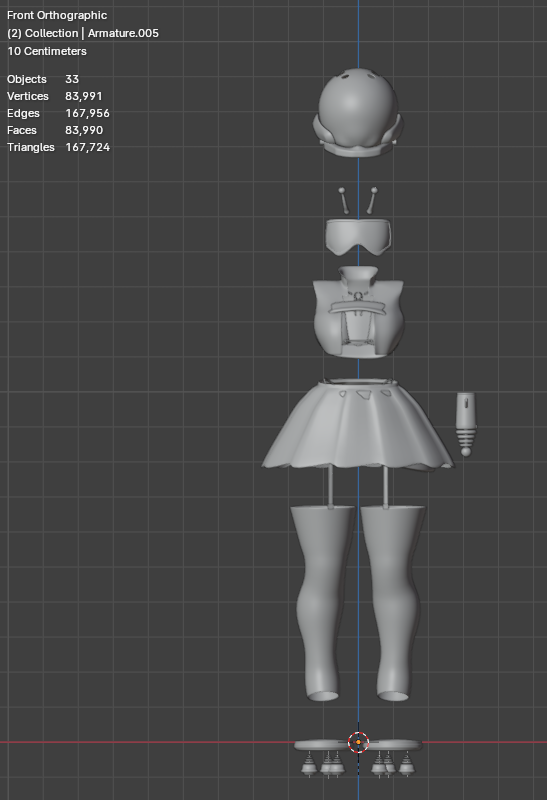Viewport: 547px width, 800px height.
Task: Click the left antenna piece
Action: click(344, 201)
